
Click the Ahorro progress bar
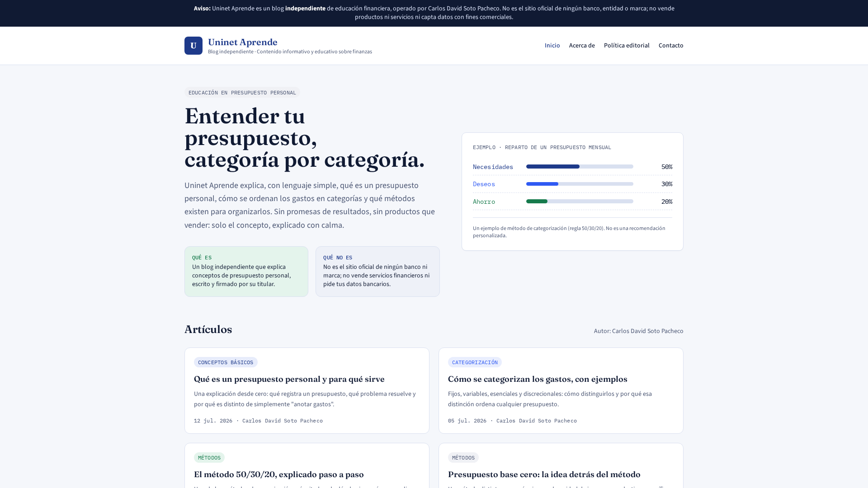tap(580, 202)
